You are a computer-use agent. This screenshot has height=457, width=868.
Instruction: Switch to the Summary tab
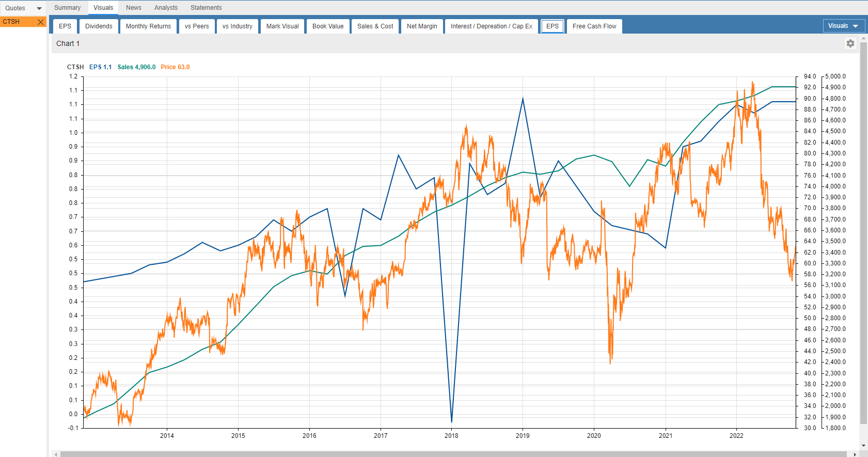68,8
